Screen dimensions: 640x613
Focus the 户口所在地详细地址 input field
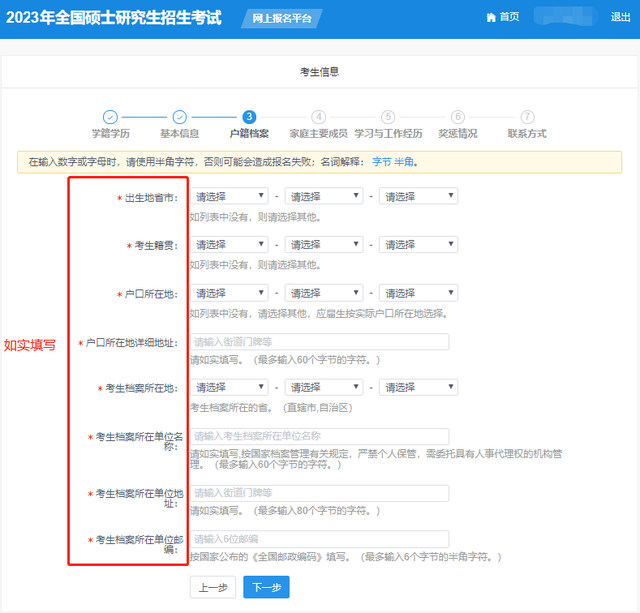point(320,342)
